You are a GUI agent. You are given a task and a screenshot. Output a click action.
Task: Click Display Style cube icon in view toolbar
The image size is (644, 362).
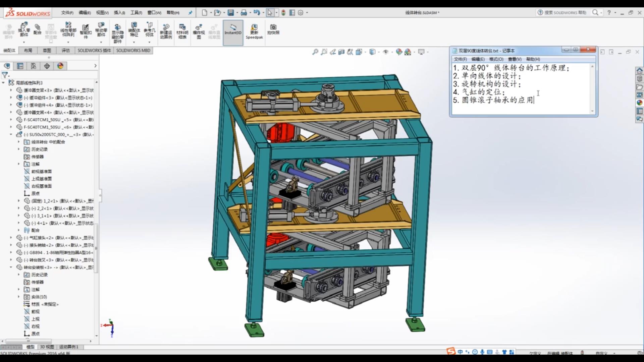[372, 52]
